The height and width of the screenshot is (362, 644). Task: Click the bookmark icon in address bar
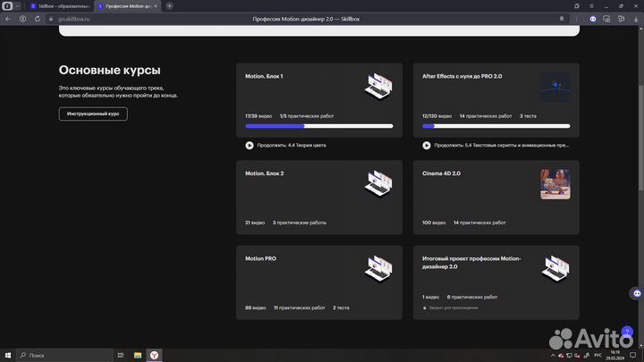tap(561, 18)
